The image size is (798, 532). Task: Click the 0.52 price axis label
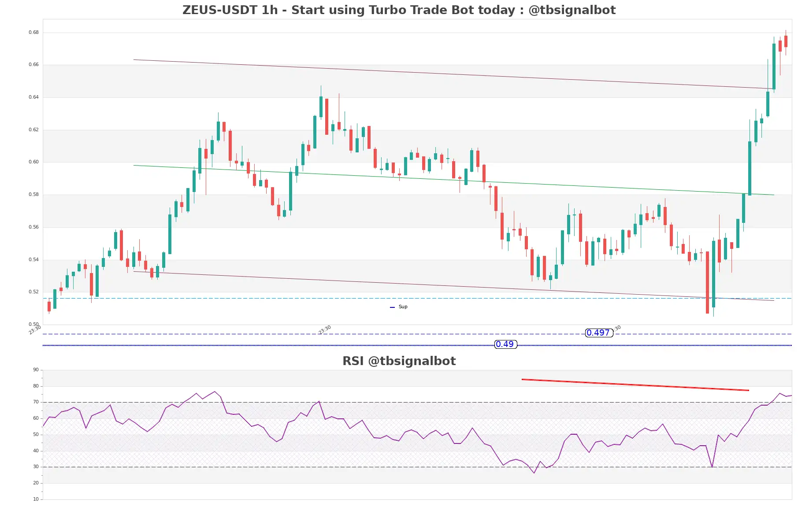(x=33, y=292)
